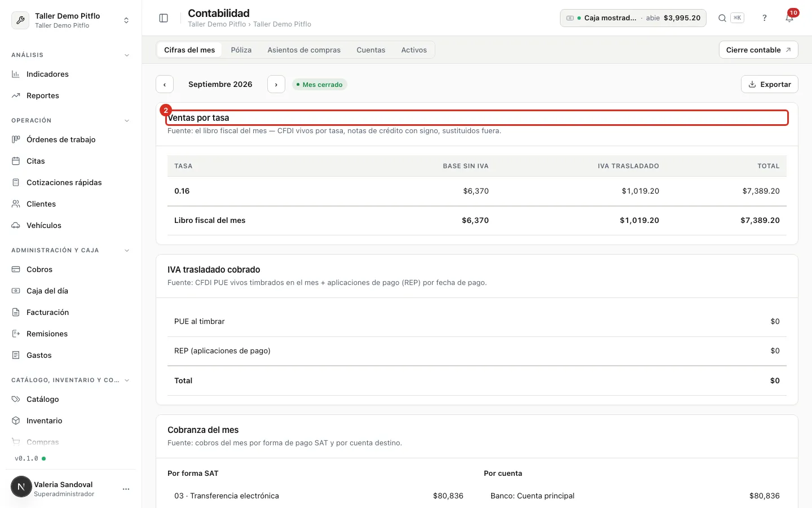Open Indicadores in sidebar
This screenshot has width=812, height=508.
(70, 74)
